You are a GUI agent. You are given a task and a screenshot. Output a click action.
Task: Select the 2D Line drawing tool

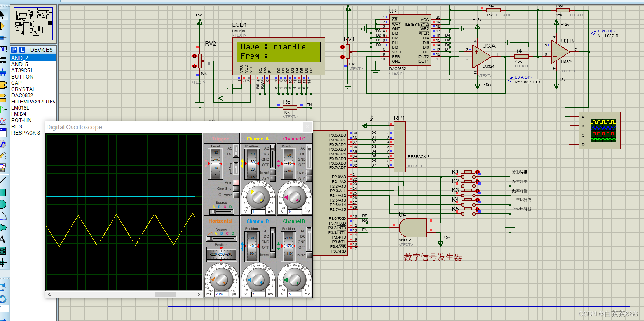coord(3,180)
